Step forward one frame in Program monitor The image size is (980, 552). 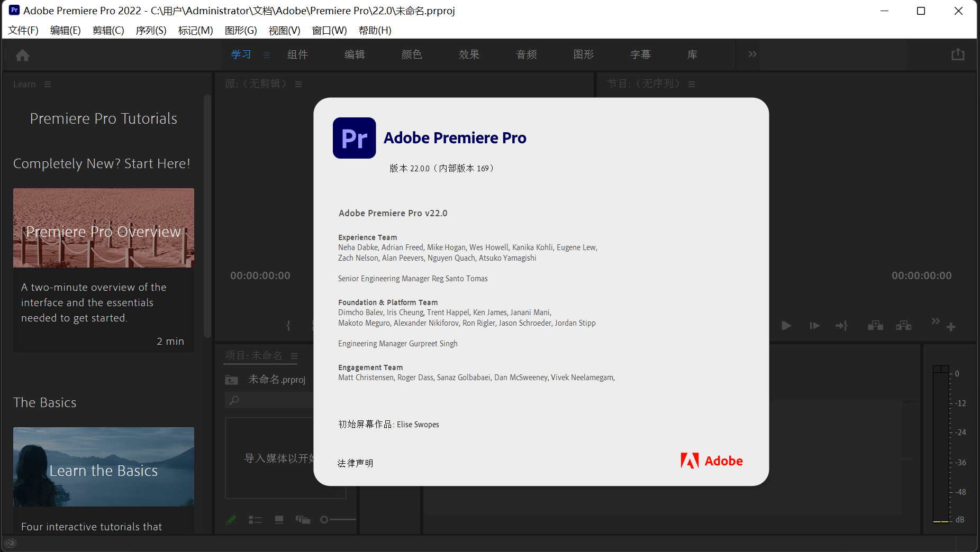coord(814,326)
